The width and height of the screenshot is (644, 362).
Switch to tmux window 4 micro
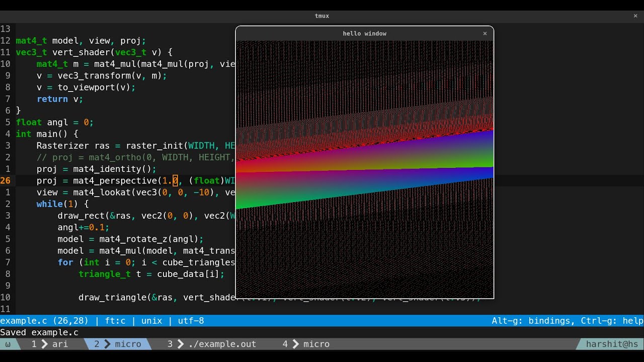point(306,344)
